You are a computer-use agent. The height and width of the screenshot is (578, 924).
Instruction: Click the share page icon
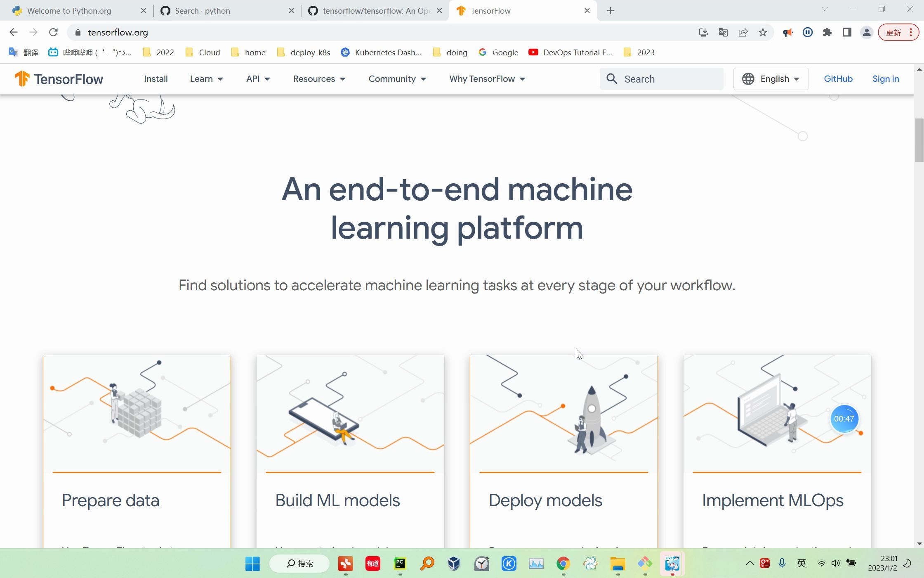pos(743,32)
